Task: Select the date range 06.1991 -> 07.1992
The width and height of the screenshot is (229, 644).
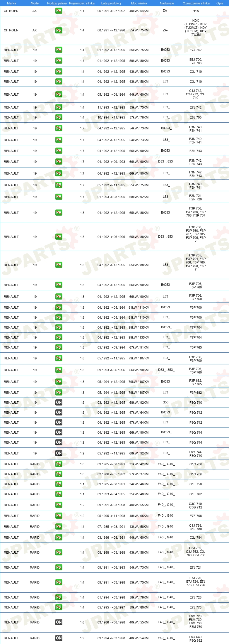Action: pos(111,11)
